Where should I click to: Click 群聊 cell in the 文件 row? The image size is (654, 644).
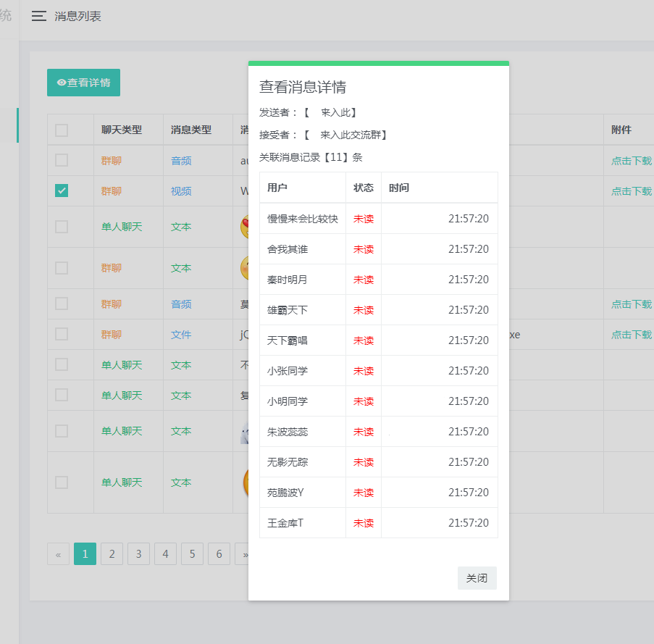pyautogui.click(x=112, y=335)
